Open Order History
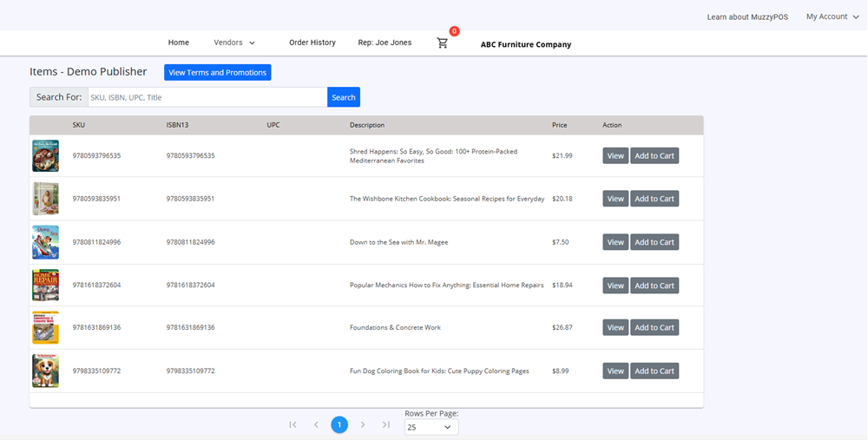The width and height of the screenshot is (868, 440). click(312, 43)
